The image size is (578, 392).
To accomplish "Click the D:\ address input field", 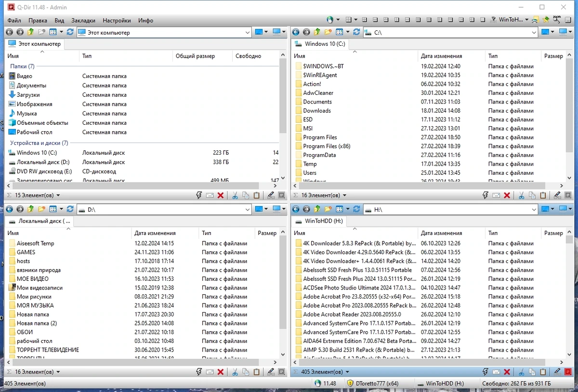I will pyautogui.click(x=164, y=209).
